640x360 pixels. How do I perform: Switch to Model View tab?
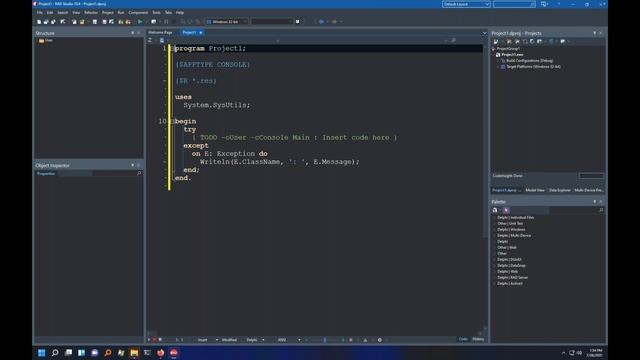pos(535,190)
